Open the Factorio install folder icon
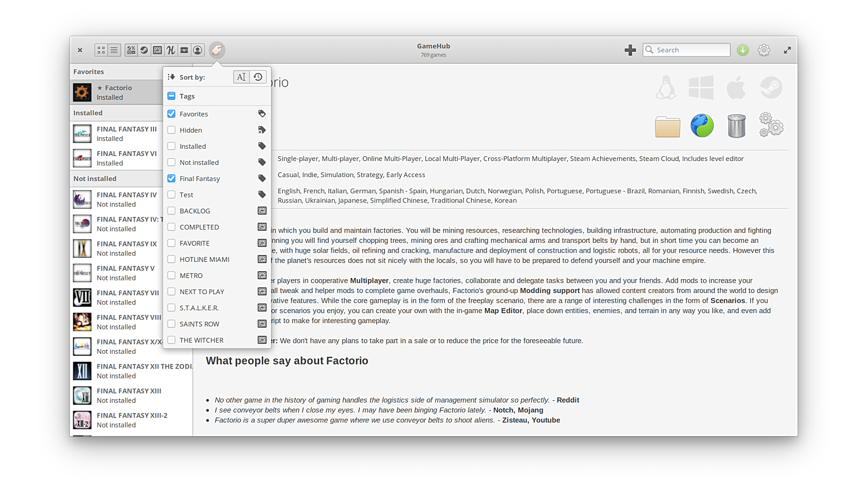This screenshot has width=868, height=488. (x=667, y=126)
